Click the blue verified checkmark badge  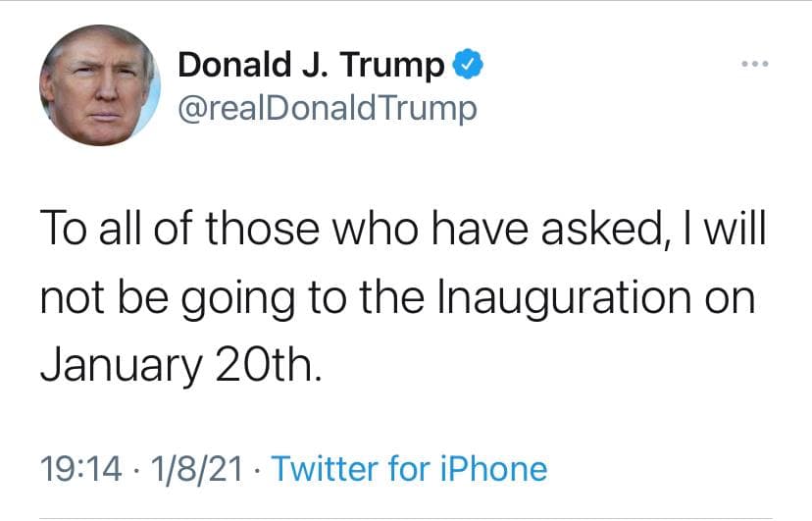[x=469, y=66]
